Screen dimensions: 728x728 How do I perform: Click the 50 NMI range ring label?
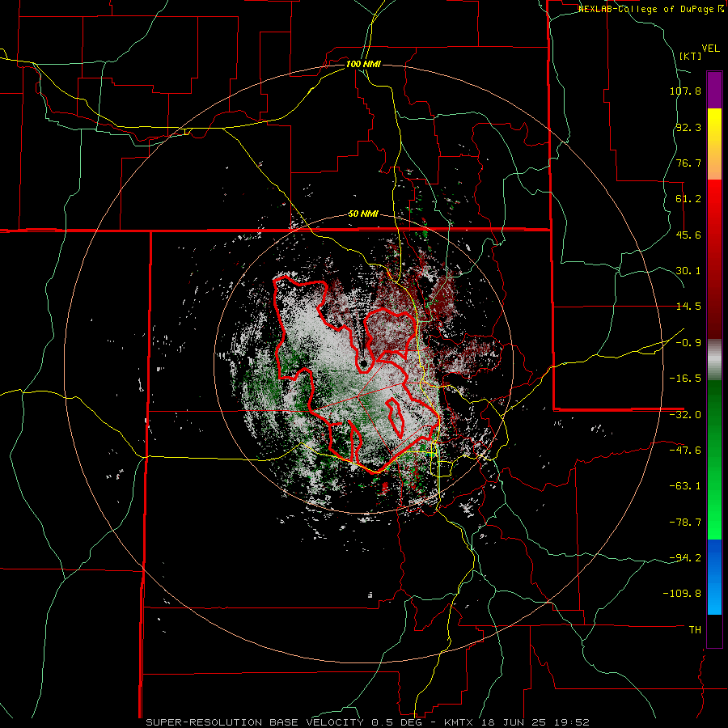(x=363, y=214)
